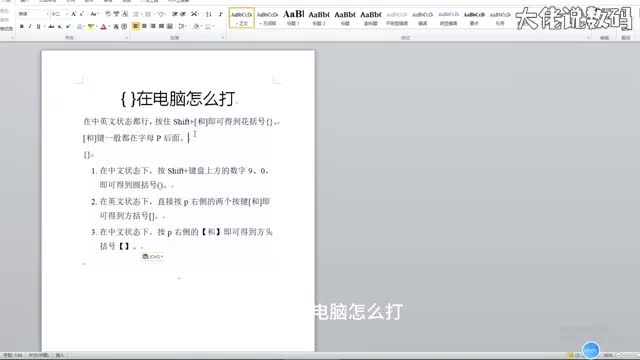The width and height of the screenshot is (640, 360).
Task: Click the language indicator in status bar
Action: coord(38,356)
